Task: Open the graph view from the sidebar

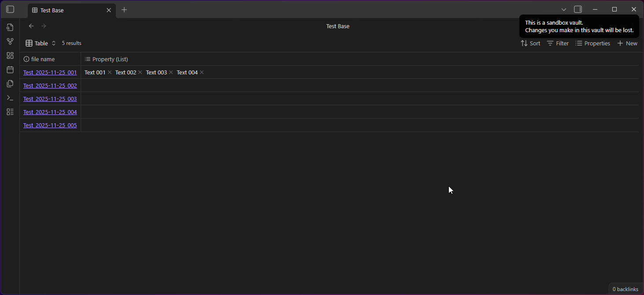Action: [x=10, y=41]
